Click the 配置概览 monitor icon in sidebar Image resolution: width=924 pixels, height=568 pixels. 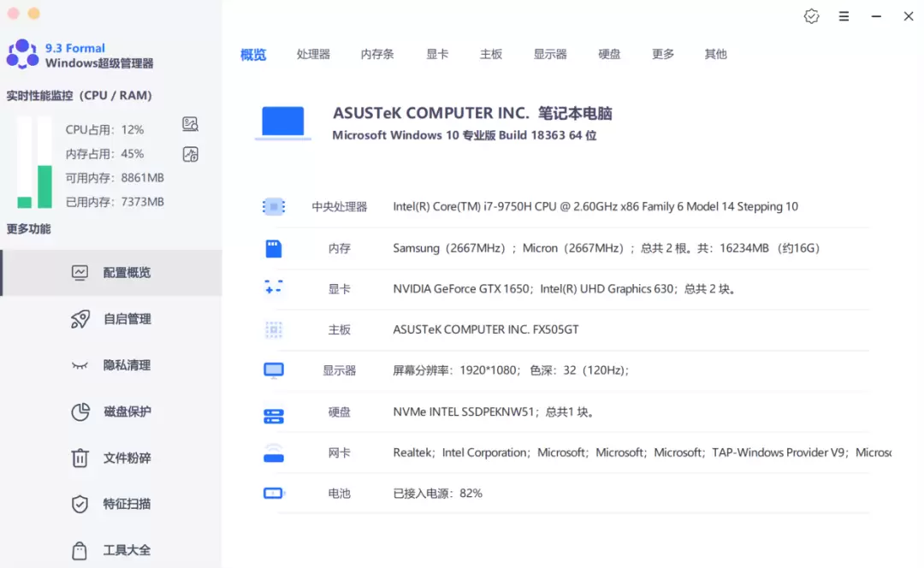click(80, 272)
